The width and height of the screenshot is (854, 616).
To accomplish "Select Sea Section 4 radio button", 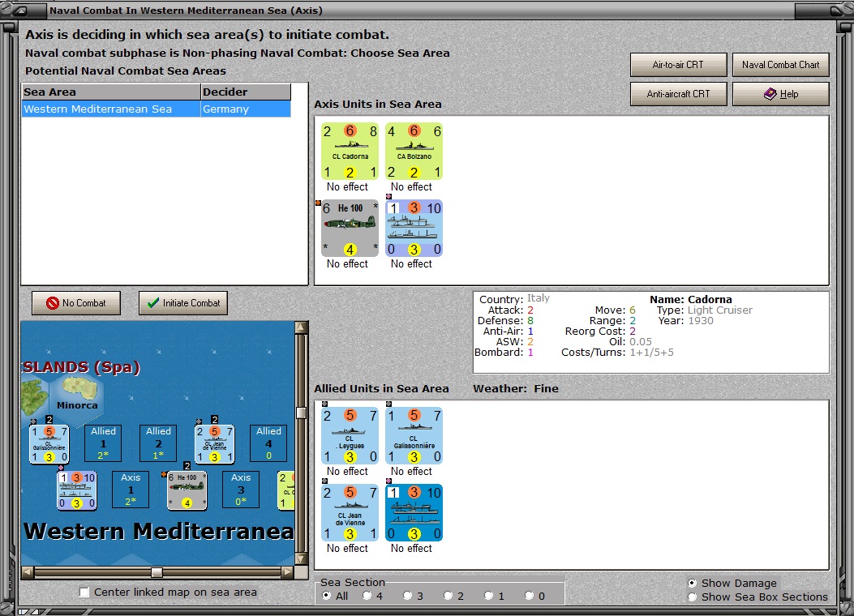I will point(367,596).
